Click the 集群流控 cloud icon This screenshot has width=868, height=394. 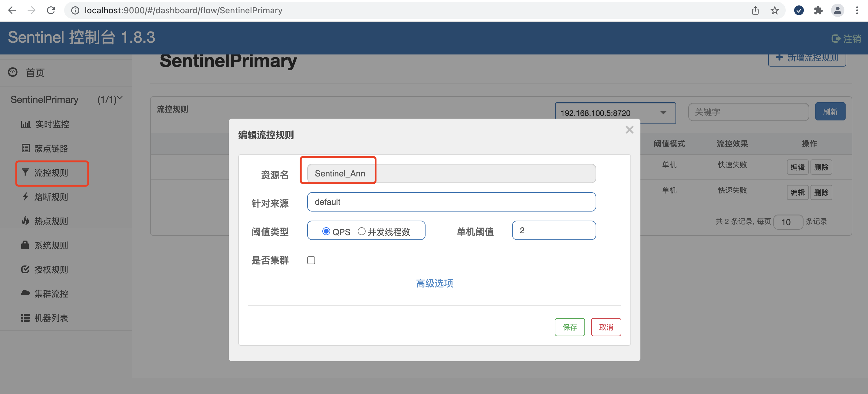point(25,293)
